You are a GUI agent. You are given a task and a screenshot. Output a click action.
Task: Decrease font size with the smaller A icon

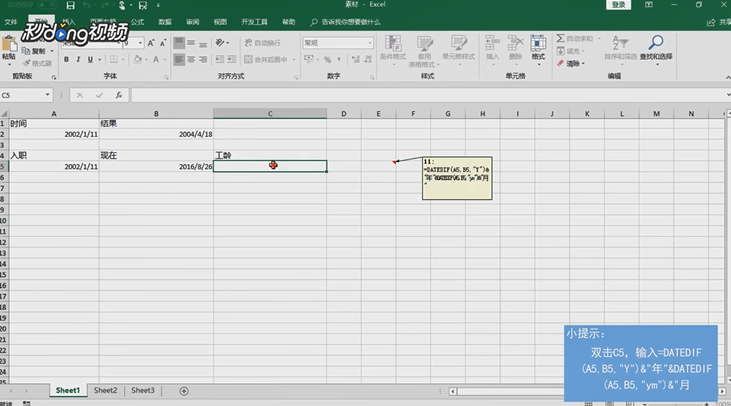coord(163,43)
